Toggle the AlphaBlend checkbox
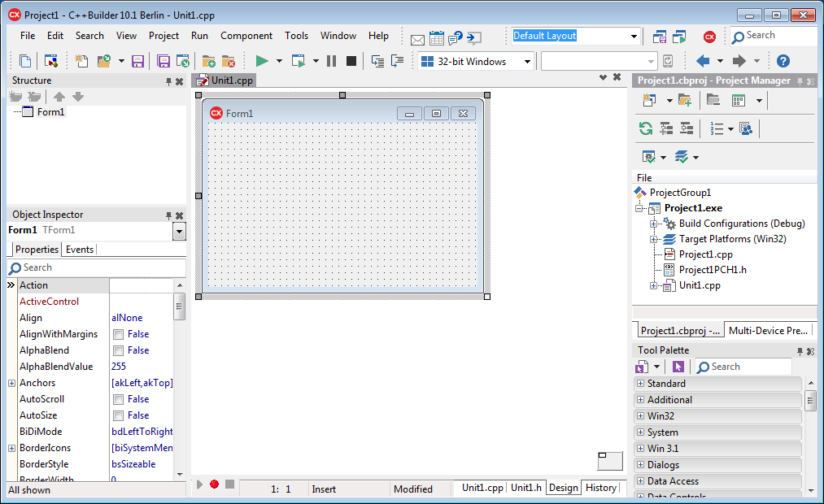This screenshot has width=824, height=504. point(119,350)
